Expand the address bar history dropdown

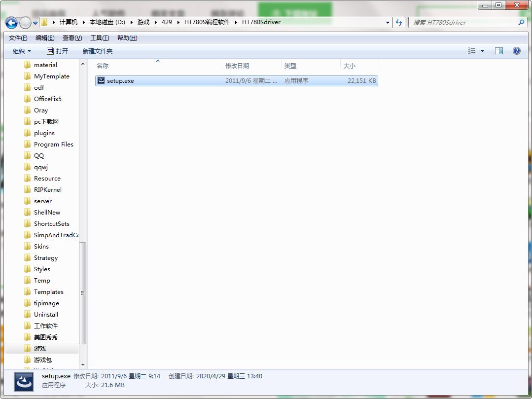[388, 22]
